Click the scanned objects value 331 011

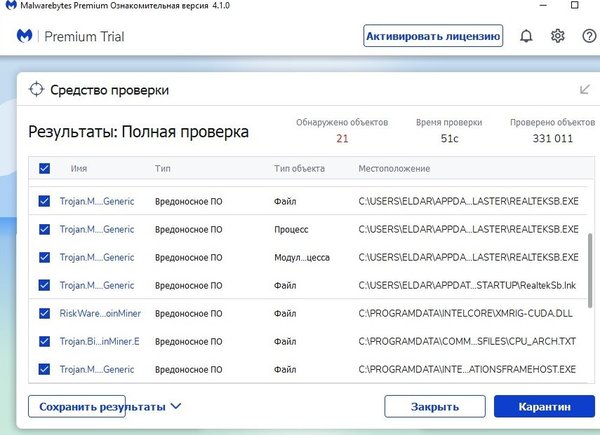point(553,138)
